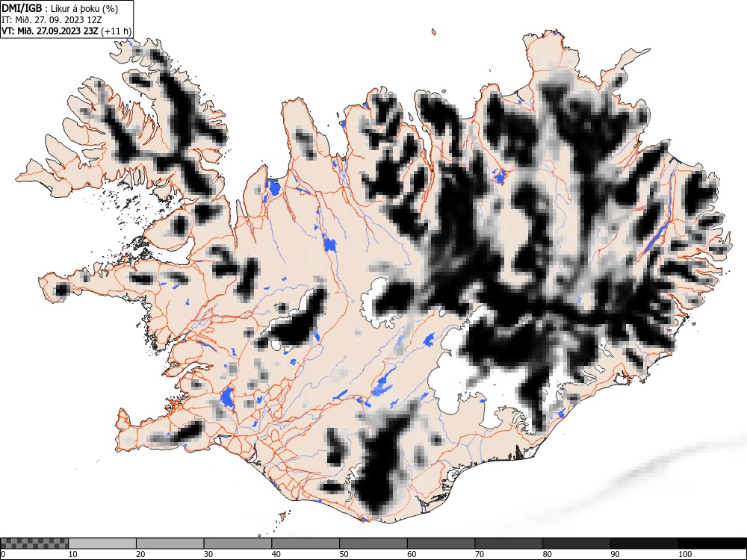The height and width of the screenshot is (560, 747).
Task: Click the '70' legend scale label
Action: pyautogui.click(x=479, y=554)
